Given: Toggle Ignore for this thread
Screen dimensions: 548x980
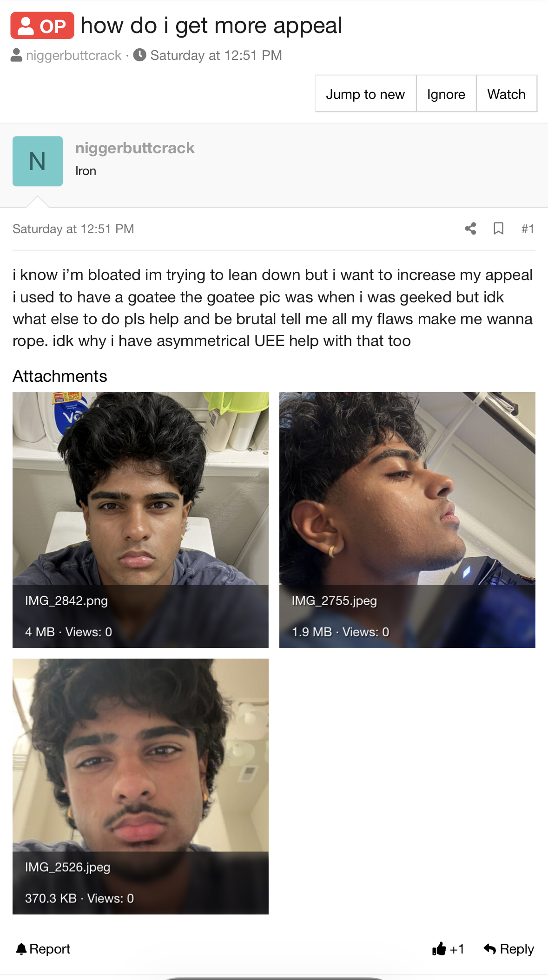Looking at the screenshot, I should click(x=446, y=94).
